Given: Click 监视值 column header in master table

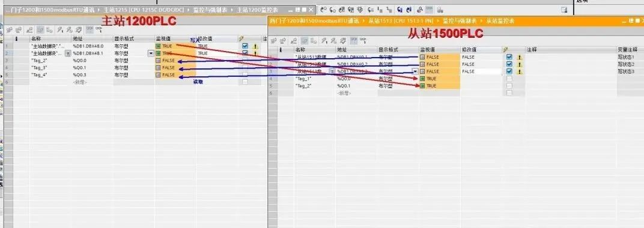Looking at the screenshot, I should (160, 38).
